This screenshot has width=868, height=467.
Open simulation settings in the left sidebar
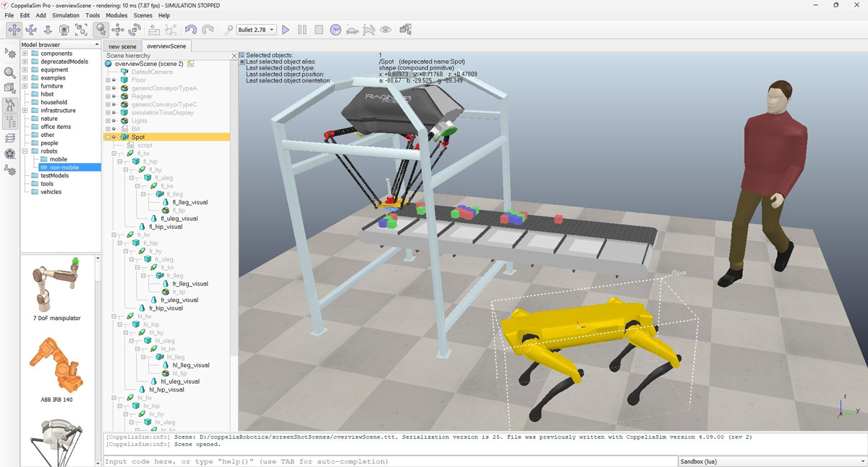[10, 54]
